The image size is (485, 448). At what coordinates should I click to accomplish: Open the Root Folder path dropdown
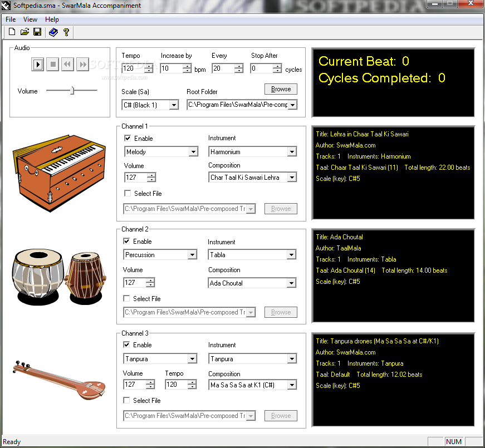click(x=292, y=105)
